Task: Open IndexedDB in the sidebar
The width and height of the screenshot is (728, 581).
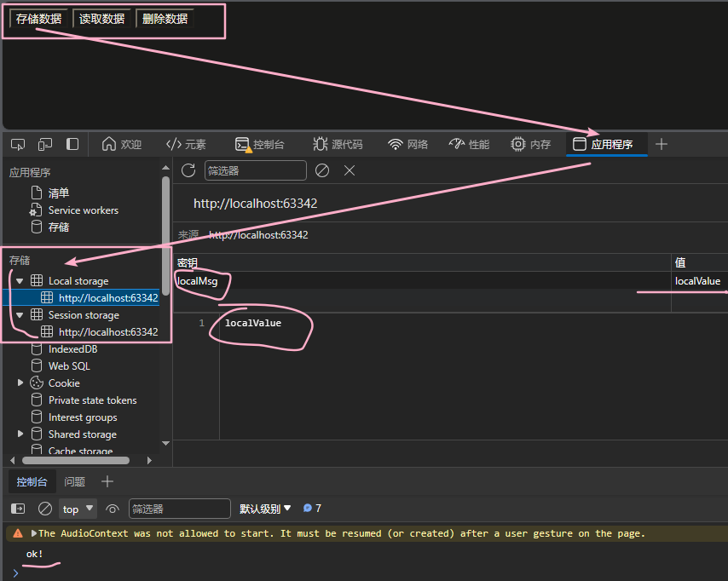Action: (73, 349)
